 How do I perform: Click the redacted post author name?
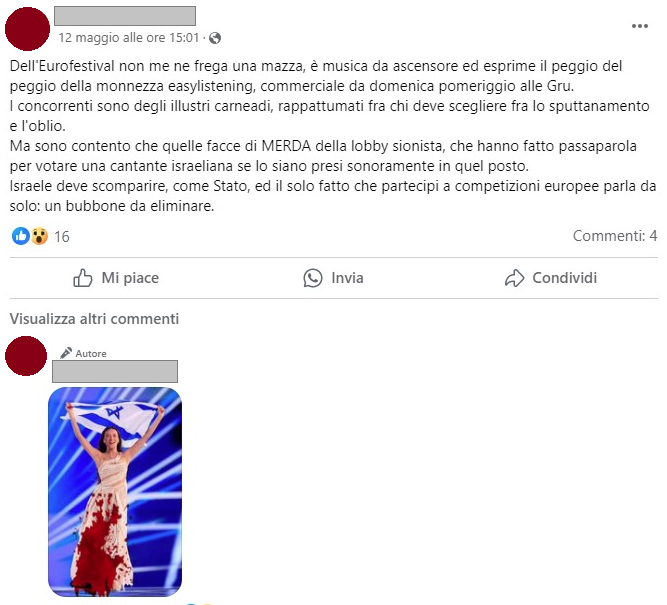pos(125,16)
